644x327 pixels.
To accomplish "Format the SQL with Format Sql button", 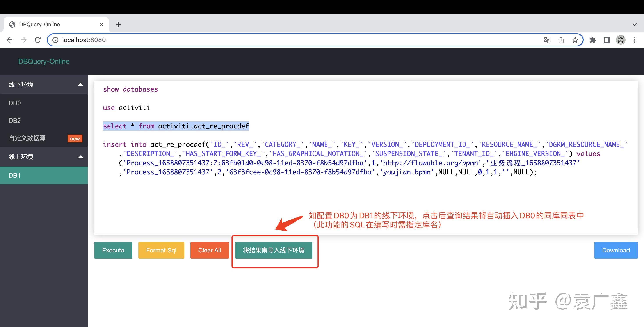I will pyautogui.click(x=161, y=250).
